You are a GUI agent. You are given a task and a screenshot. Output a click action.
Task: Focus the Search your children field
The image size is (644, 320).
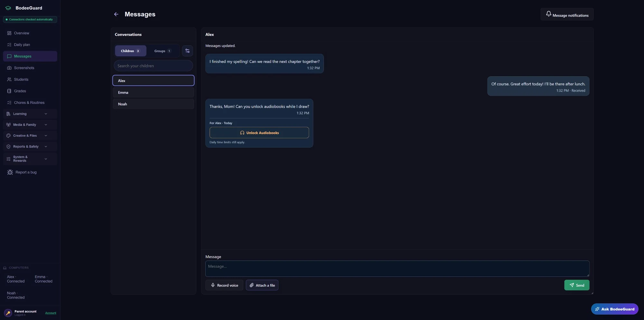(153, 66)
